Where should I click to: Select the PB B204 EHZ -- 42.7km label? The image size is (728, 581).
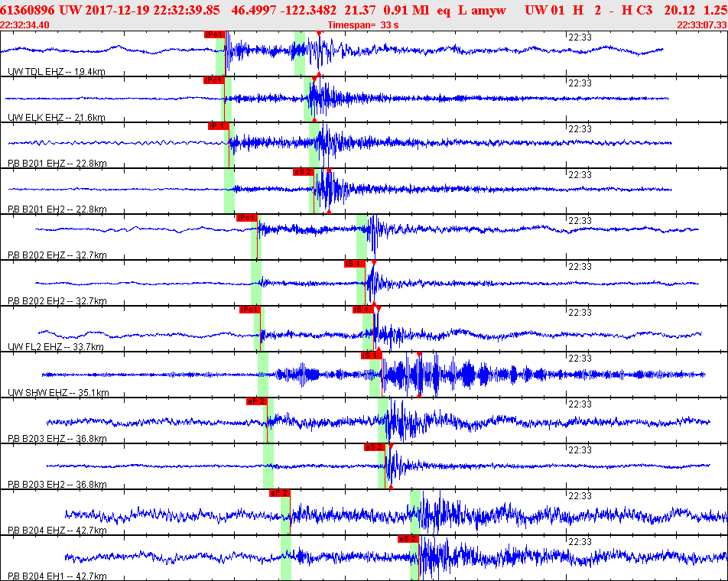(57, 531)
